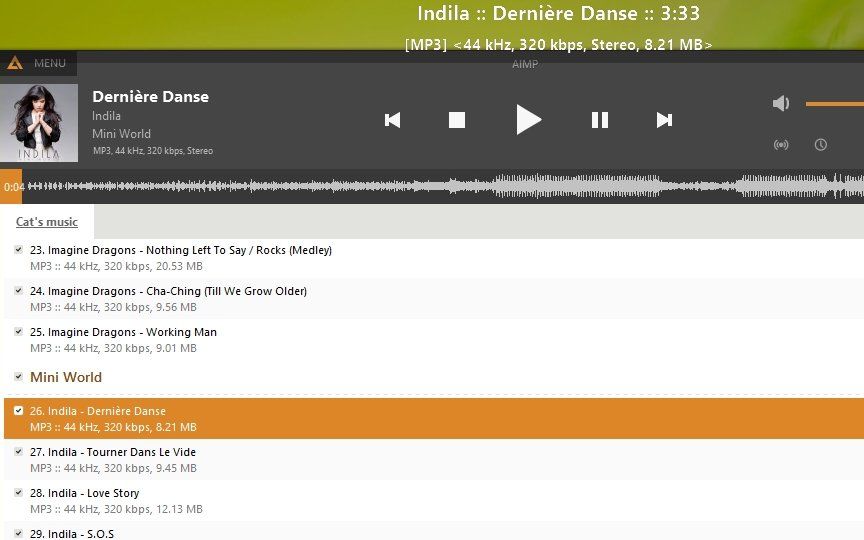Select '27. Indila - Tourner Dans Le Vide'
The width and height of the screenshot is (864, 540).
point(434,460)
